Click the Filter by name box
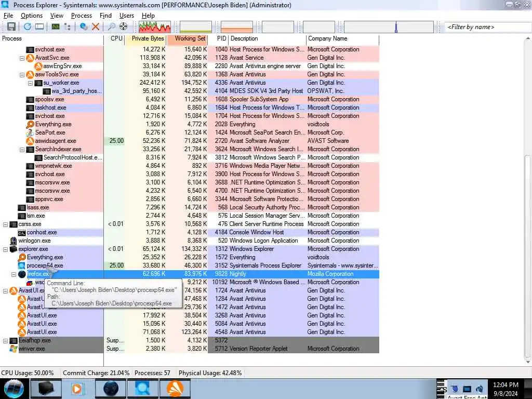The image size is (532, 399). click(487, 27)
